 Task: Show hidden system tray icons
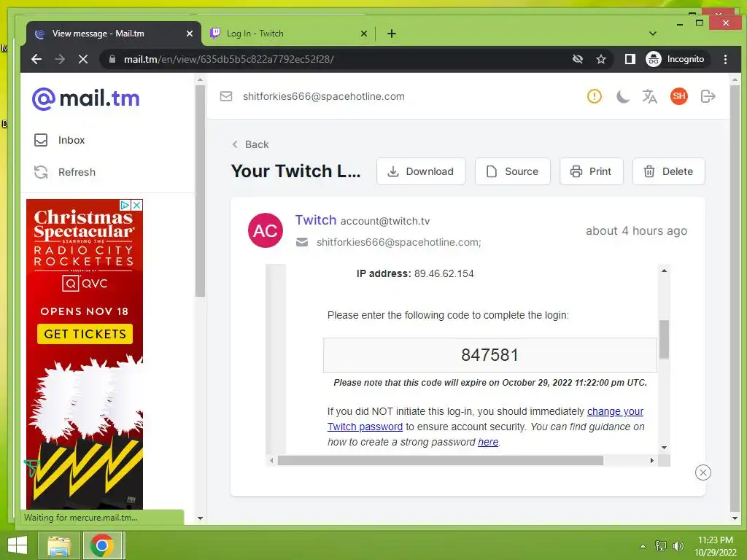point(643,546)
